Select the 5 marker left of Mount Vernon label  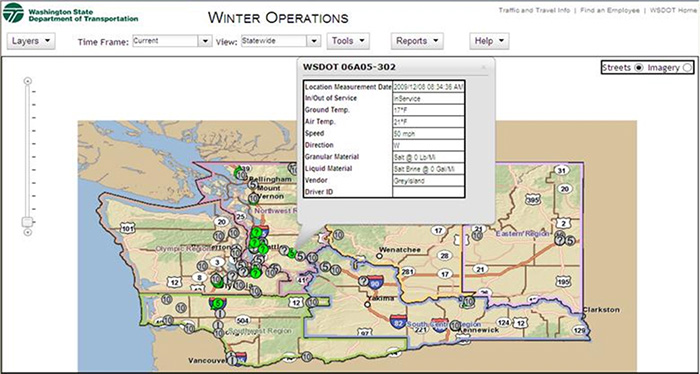coord(252,184)
